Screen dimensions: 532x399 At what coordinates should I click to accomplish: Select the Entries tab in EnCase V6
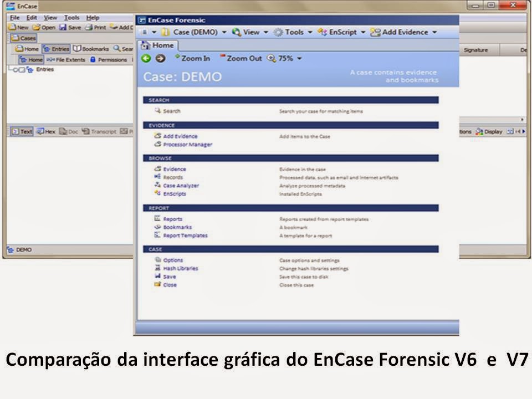[x=57, y=49]
